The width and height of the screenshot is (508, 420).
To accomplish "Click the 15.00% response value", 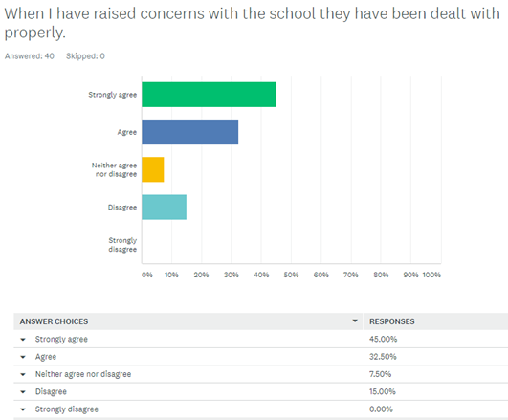I will click(383, 391).
